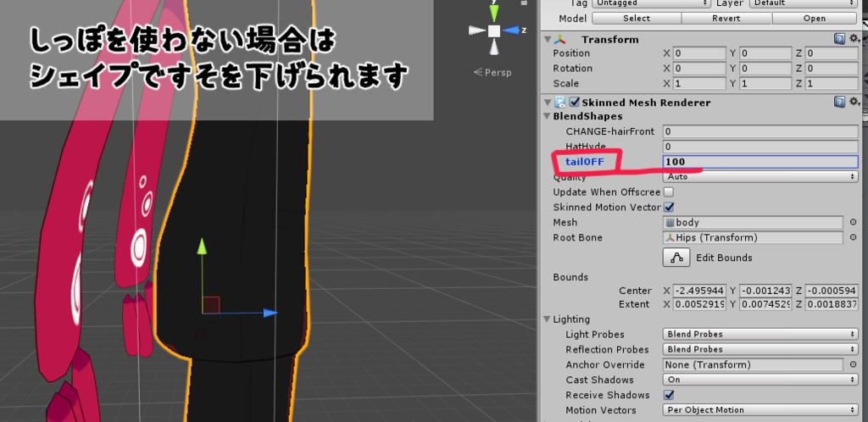This screenshot has height=422, width=868.
Task: Click the green Y-axis cone on scene gizmo
Action: 494,12
